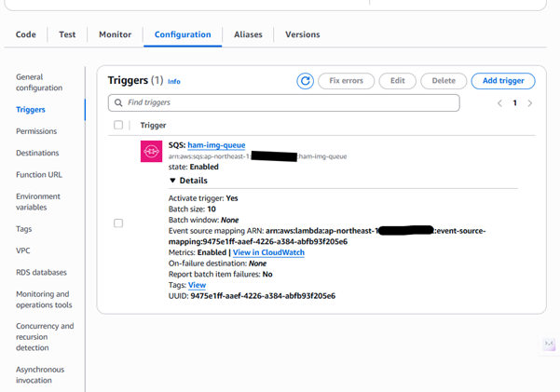Viewport: 560px width, 392px height.
Task: Open Monitoring and operations tools
Action: [x=44, y=300]
